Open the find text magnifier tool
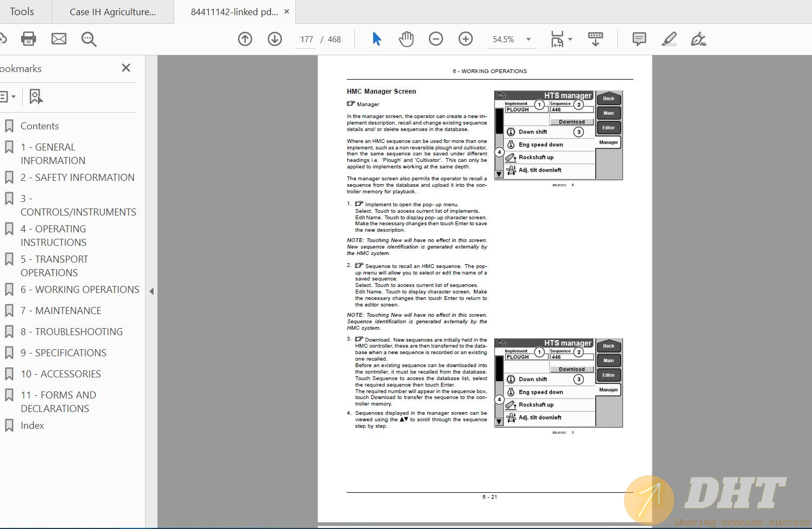 [x=89, y=39]
